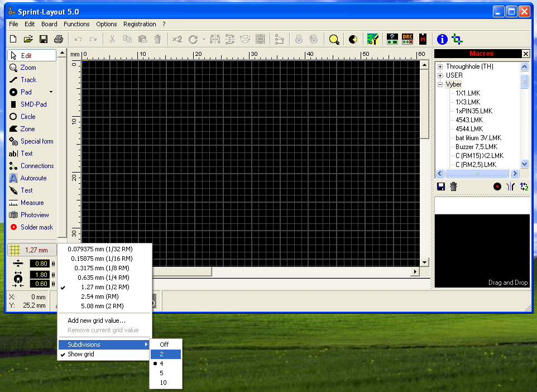537x392 pixels.
Task: Select the Pad tool
Action: pos(27,92)
